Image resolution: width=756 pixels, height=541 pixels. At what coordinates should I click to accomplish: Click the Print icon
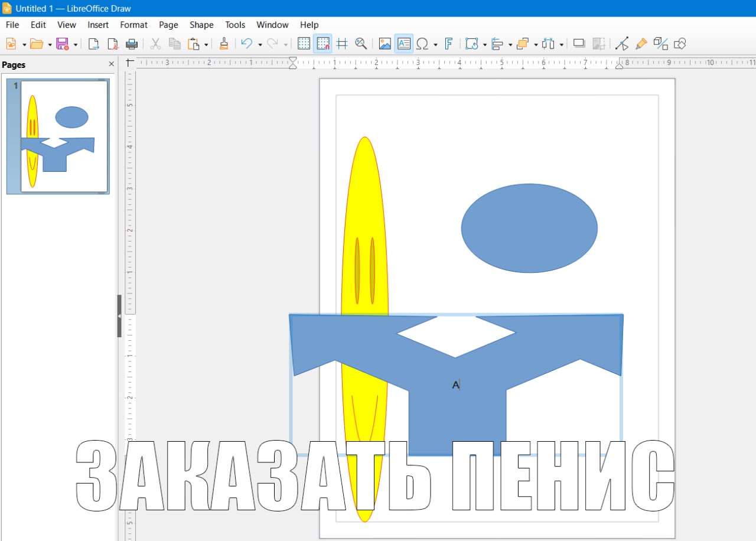[132, 44]
